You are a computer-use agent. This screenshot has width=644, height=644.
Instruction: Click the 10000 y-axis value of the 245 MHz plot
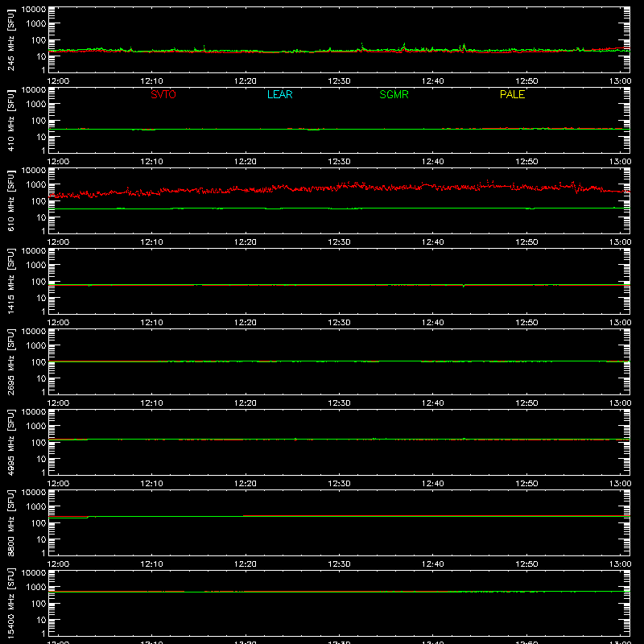(x=34, y=10)
